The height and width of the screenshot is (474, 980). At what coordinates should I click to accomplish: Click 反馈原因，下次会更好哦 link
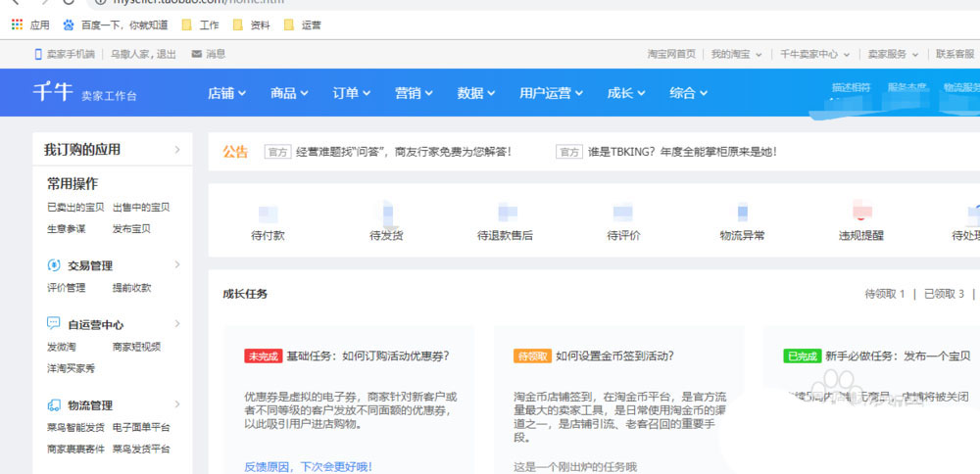pyautogui.click(x=308, y=466)
